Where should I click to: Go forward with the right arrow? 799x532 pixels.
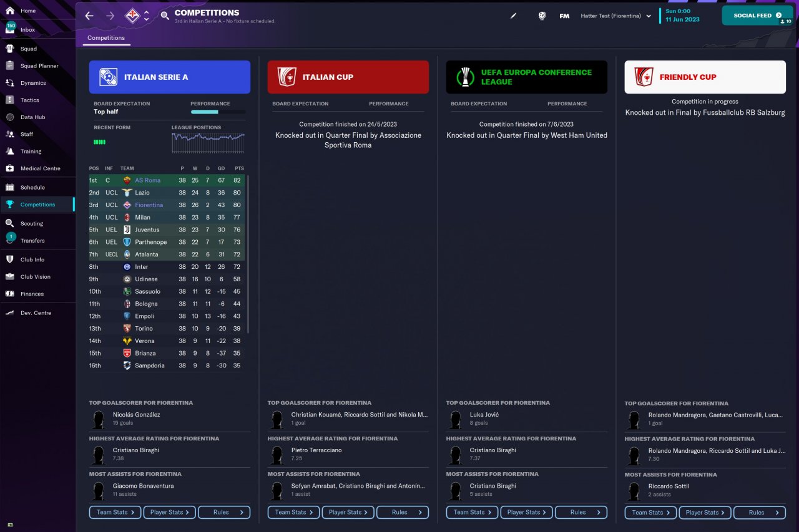[x=110, y=16]
